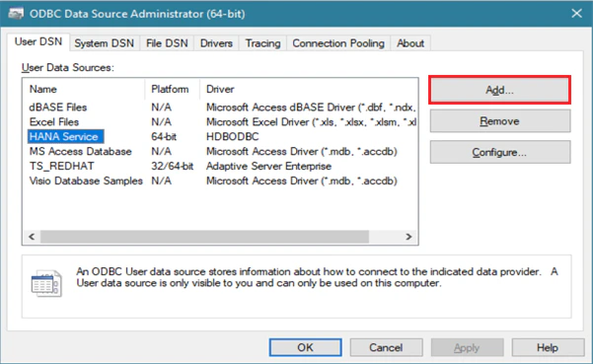Select the HANA Service data source

click(x=65, y=136)
